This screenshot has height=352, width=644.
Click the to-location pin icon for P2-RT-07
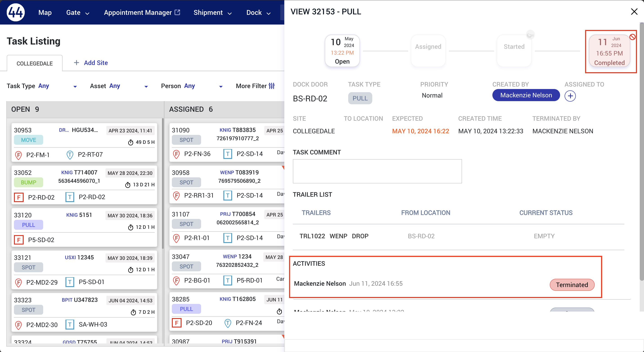(x=70, y=155)
